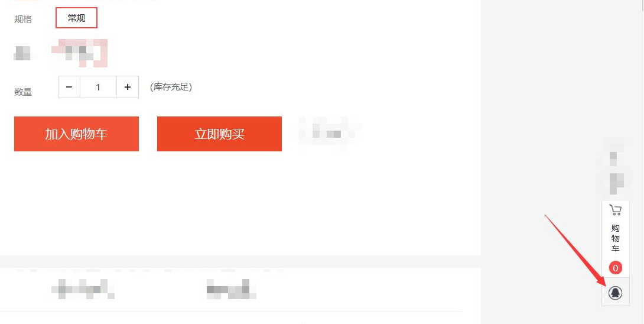
Task: Open the QQ penguin customer service icon
Action: [615, 293]
